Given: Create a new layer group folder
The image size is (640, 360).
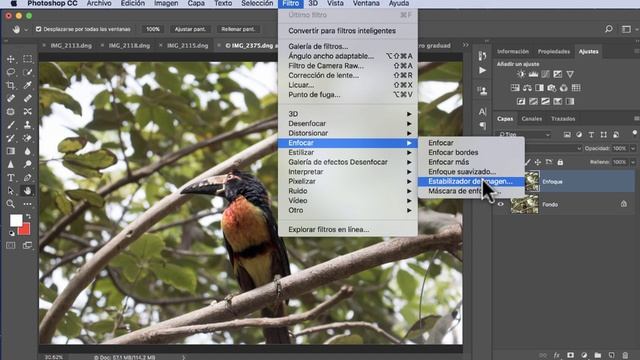Looking at the screenshot, I should pos(598,356).
